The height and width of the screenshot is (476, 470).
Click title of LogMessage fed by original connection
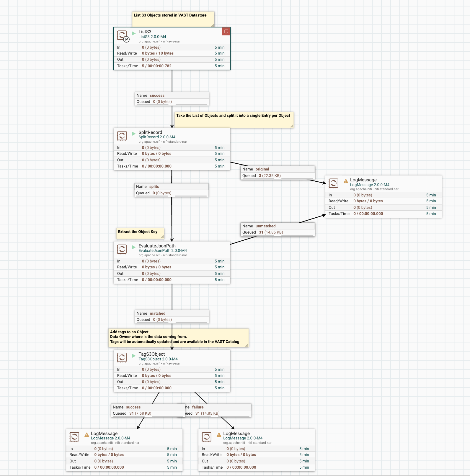(363, 180)
